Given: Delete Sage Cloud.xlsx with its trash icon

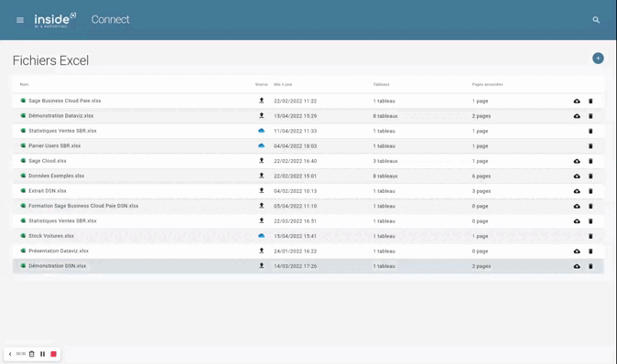Looking at the screenshot, I should tap(590, 161).
